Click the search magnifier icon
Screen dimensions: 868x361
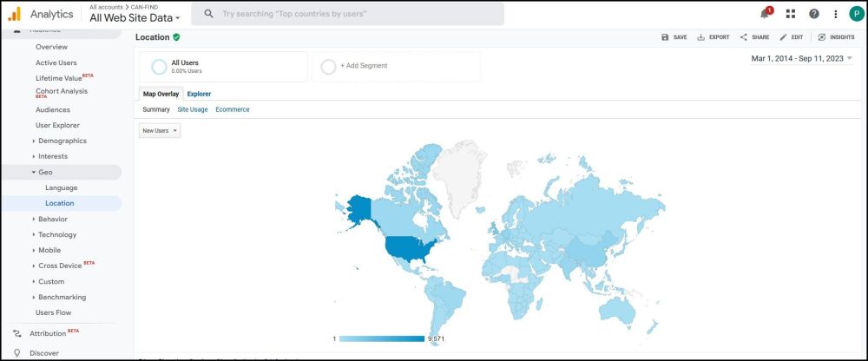click(x=208, y=14)
